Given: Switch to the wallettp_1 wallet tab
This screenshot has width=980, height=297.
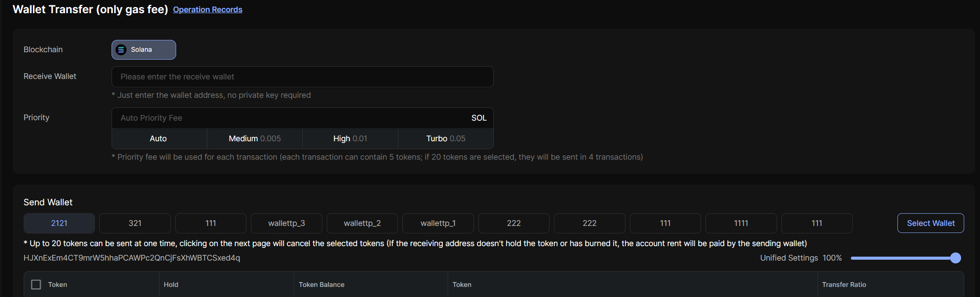Looking at the screenshot, I should [x=438, y=223].
